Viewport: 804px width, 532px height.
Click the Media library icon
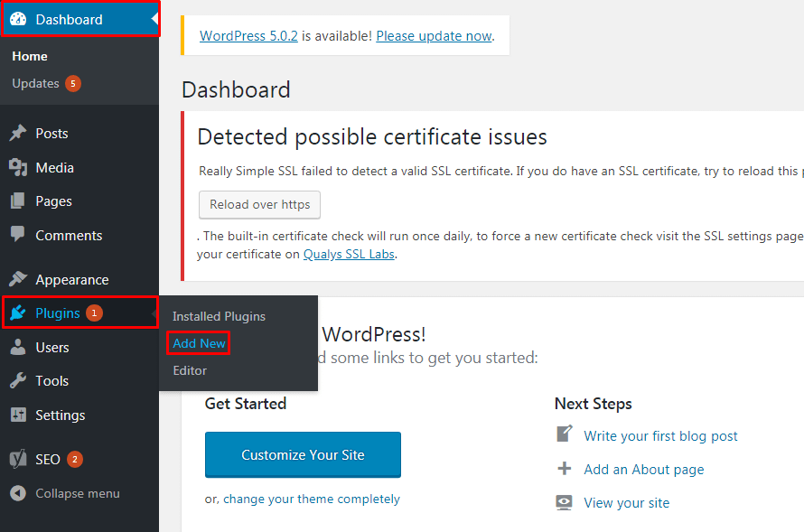click(18, 167)
